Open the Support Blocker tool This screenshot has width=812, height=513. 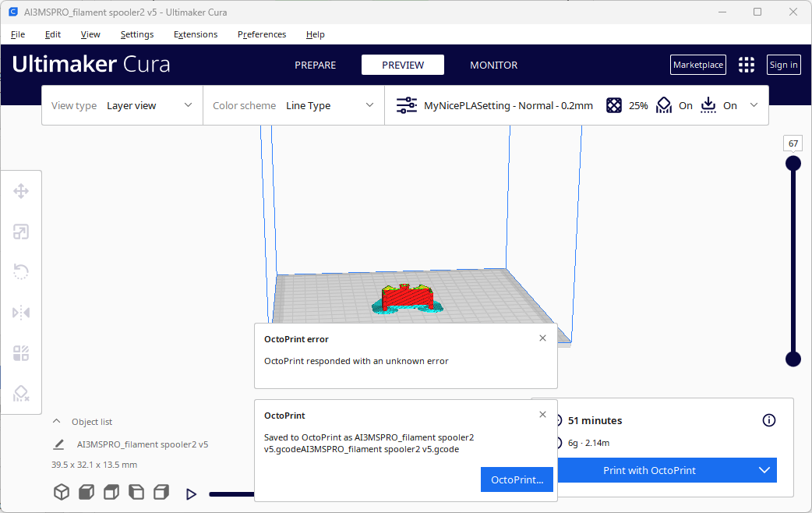pos(21,394)
